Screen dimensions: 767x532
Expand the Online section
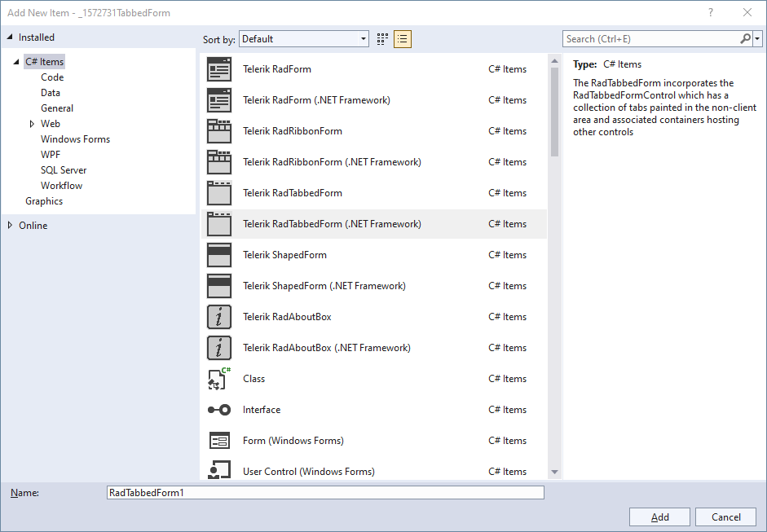coord(10,226)
